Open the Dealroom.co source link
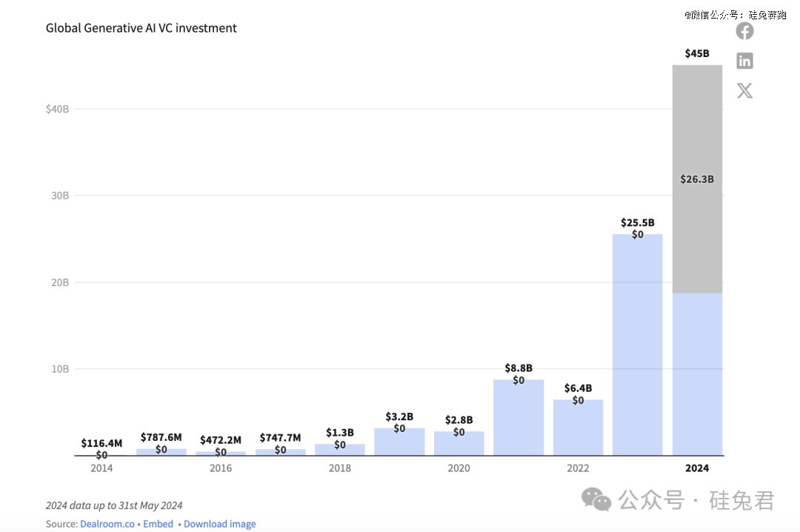Image resolution: width=800 pixels, height=532 pixels. tap(107, 524)
